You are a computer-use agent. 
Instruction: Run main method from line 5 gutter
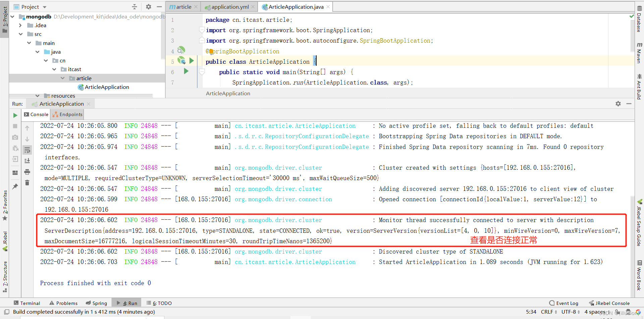pos(192,61)
